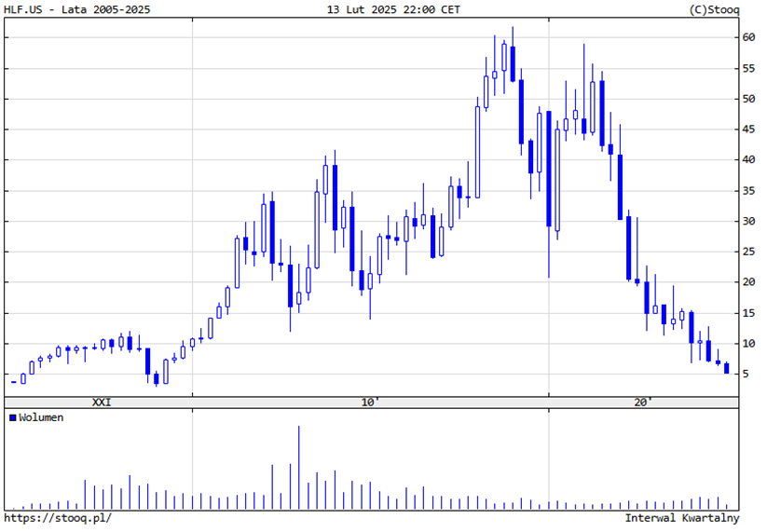The height and width of the screenshot is (532, 767).
Task: Click the 30 price axis label
Action: click(x=747, y=221)
